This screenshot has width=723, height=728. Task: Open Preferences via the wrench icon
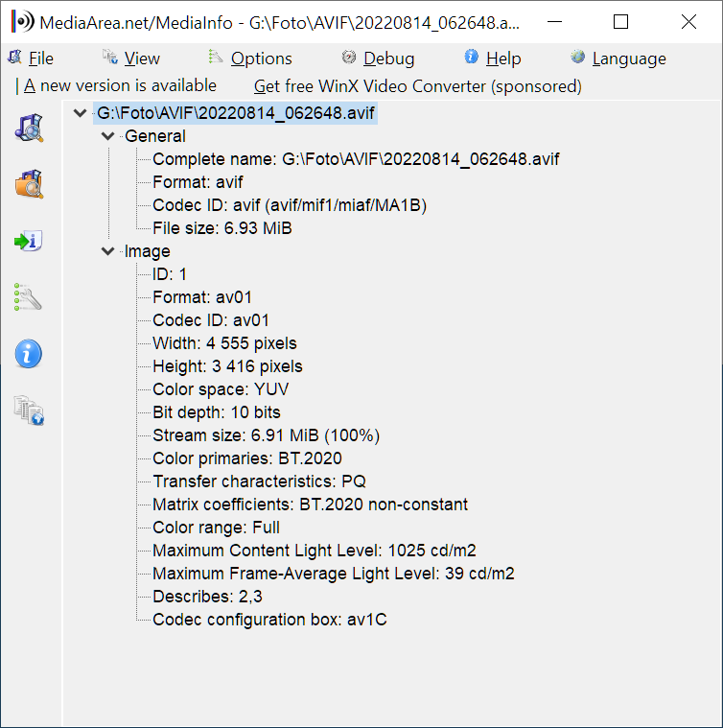pyautogui.click(x=29, y=297)
